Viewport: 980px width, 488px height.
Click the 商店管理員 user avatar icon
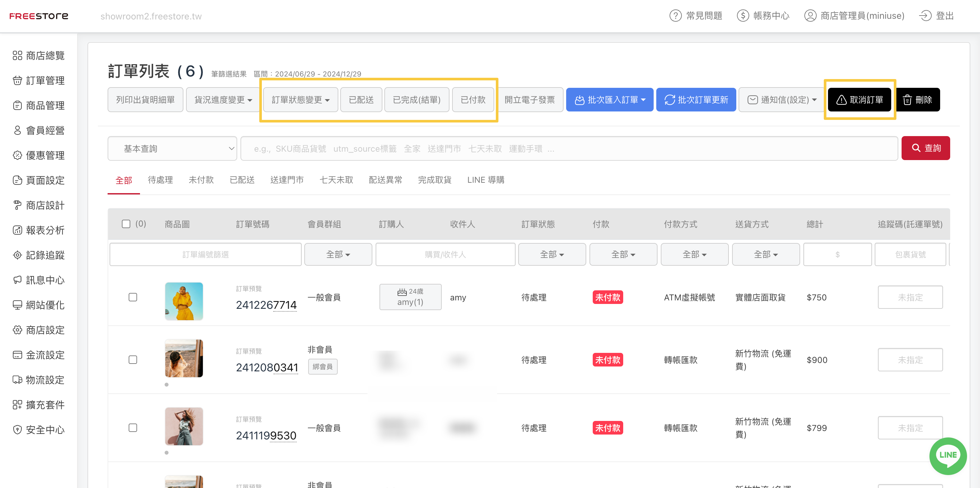[x=810, y=16]
